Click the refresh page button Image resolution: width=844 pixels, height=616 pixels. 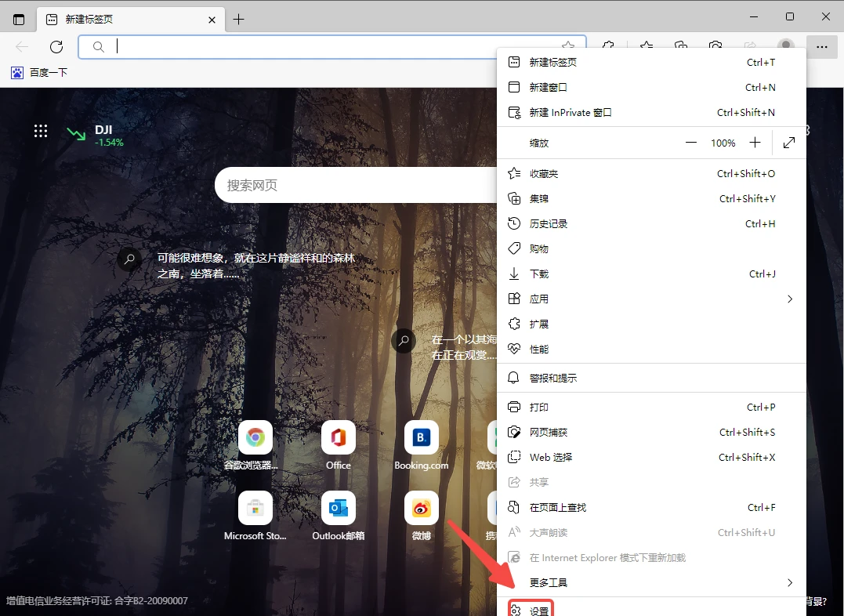click(x=56, y=47)
